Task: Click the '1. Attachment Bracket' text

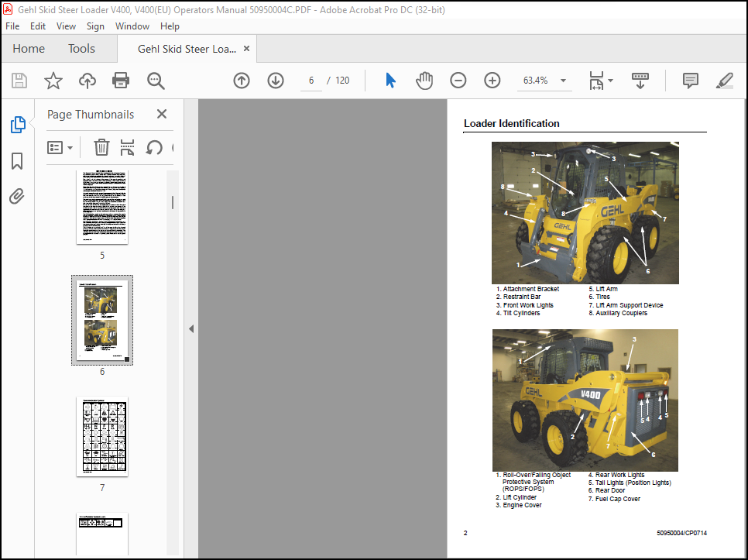Action: coord(527,289)
